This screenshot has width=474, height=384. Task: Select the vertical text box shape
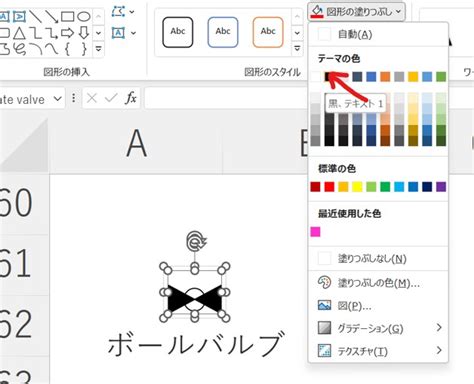pyautogui.click(x=19, y=16)
